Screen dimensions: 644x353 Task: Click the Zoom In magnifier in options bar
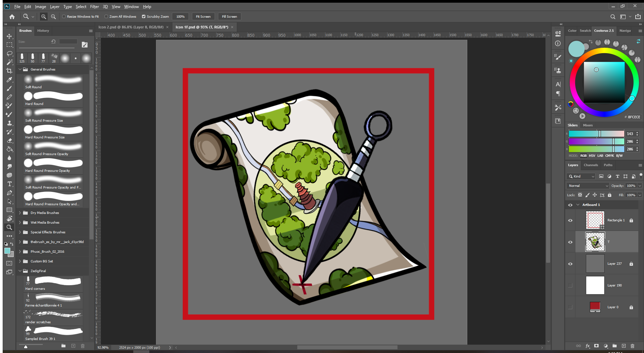[44, 16]
